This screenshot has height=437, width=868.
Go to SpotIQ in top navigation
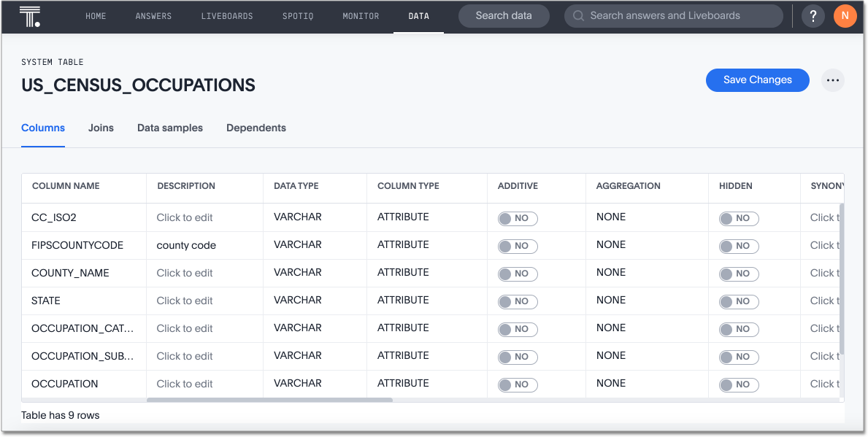(x=298, y=16)
